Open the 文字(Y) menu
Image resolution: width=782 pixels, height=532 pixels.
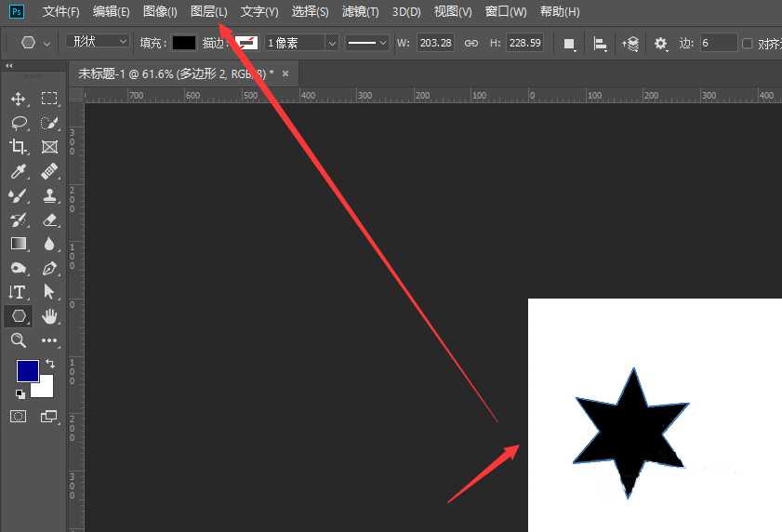pos(259,11)
